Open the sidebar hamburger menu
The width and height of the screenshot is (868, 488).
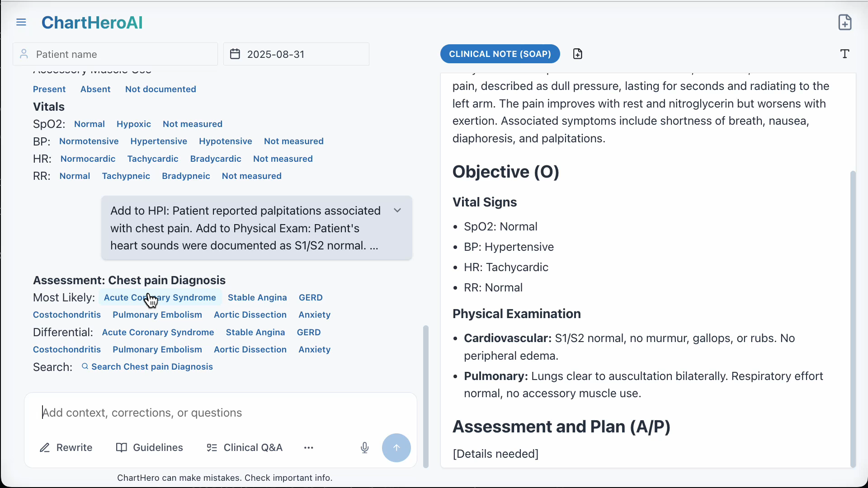click(21, 22)
